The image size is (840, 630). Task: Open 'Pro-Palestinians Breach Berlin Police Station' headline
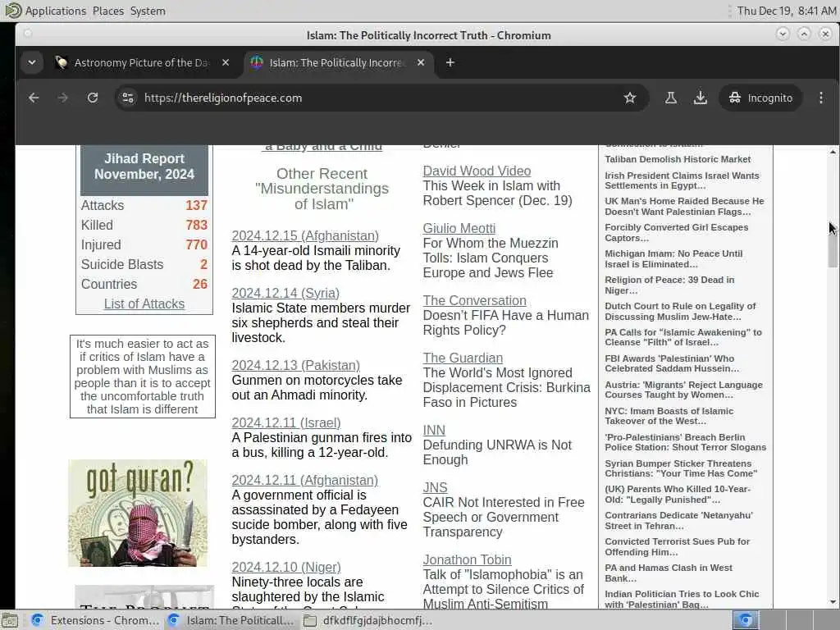685,442
